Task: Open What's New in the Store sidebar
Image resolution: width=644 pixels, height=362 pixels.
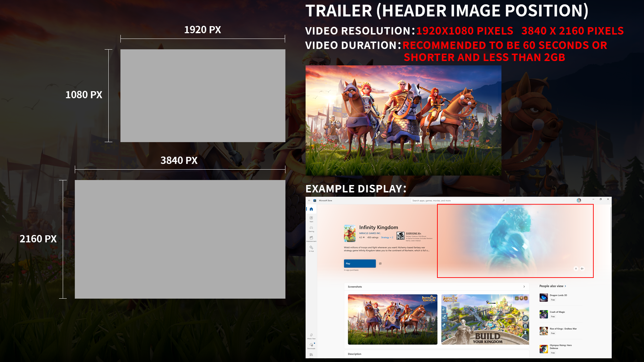Action: 311,336
